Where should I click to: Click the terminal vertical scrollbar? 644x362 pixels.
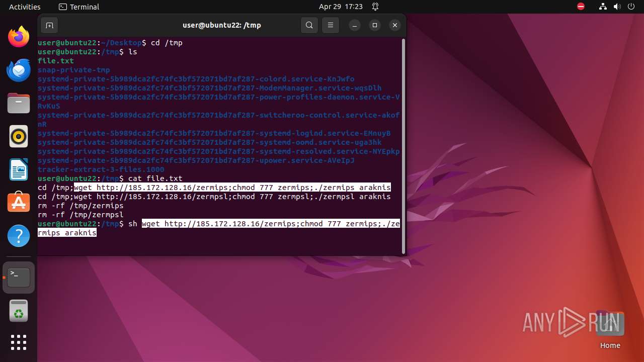point(404,146)
